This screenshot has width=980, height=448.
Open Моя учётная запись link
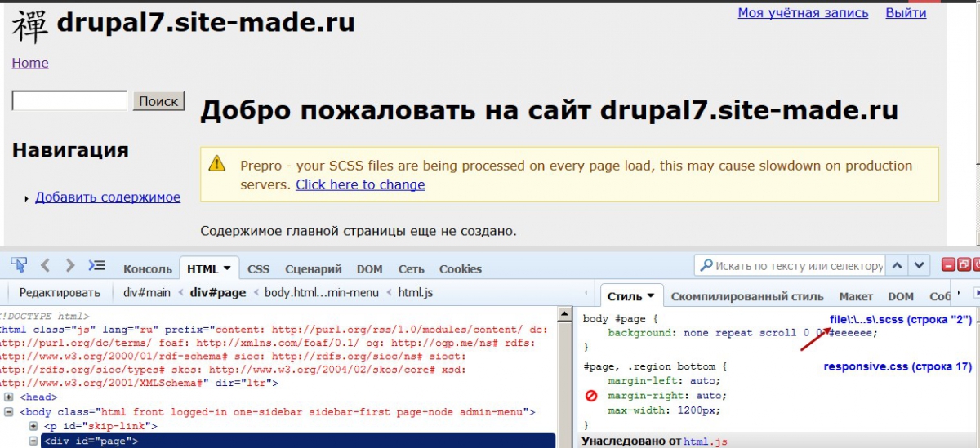(x=801, y=12)
